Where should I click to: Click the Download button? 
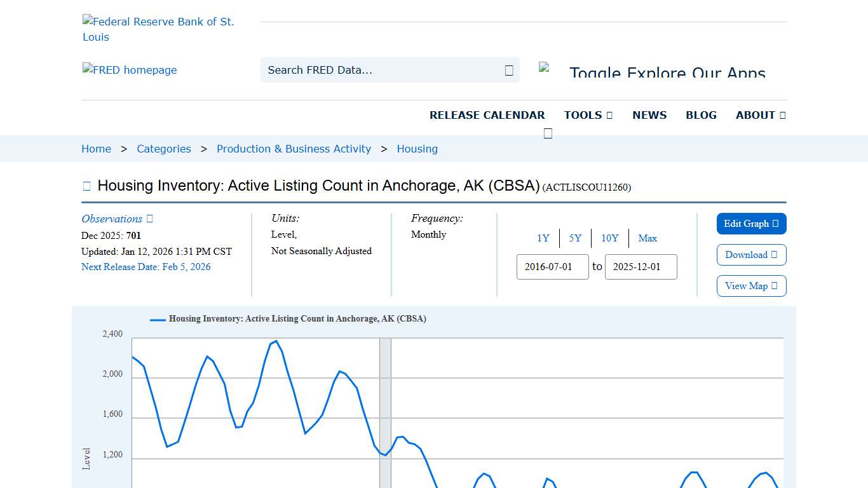tap(751, 255)
